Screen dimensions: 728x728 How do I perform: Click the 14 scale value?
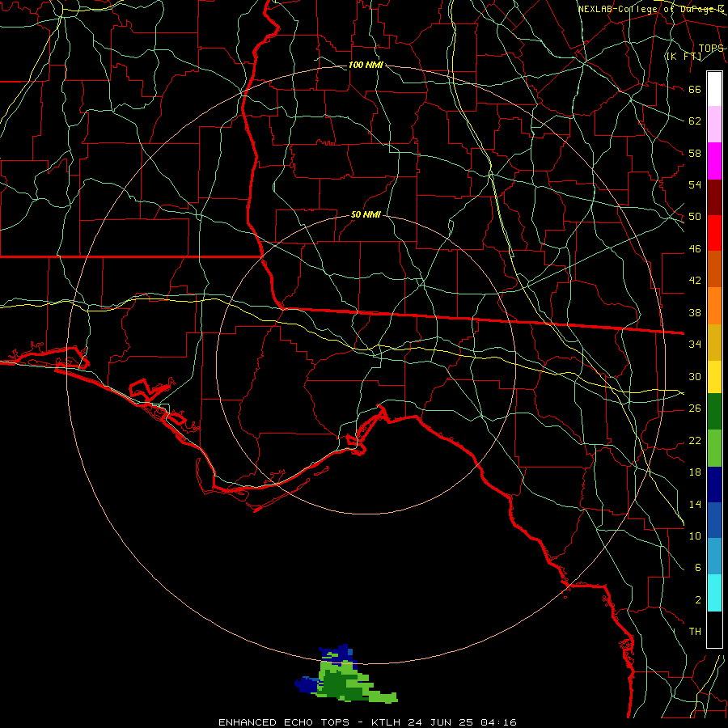695,504
